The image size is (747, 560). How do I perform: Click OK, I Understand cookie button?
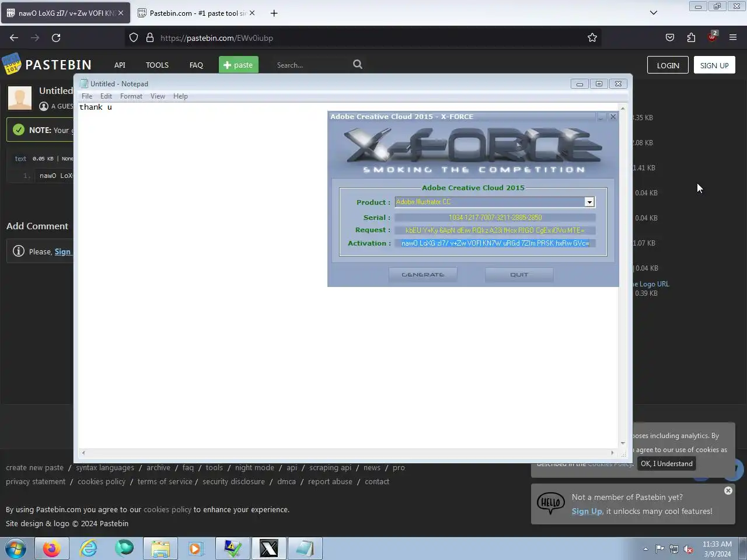click(666, 464)
